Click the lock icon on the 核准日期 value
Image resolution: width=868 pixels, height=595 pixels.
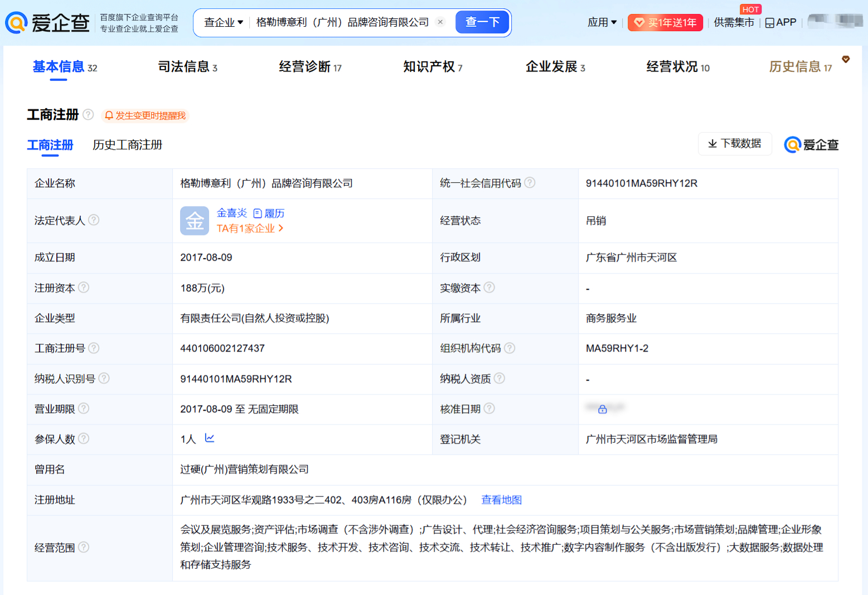603,409
